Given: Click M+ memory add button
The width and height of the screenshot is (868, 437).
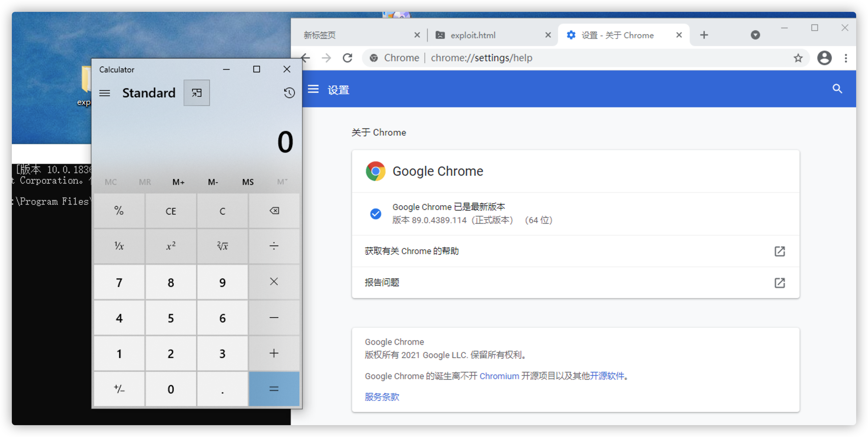Looking at the screenshot, I should [178, 182].
